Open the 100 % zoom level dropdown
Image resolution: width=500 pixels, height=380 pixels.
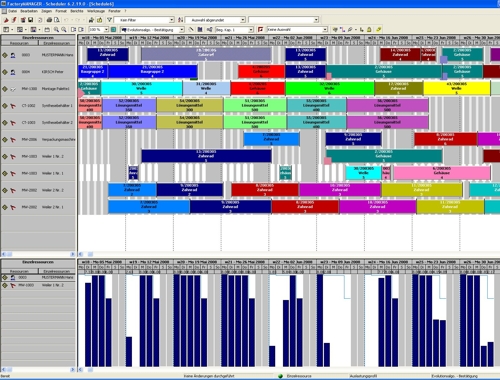106,30
